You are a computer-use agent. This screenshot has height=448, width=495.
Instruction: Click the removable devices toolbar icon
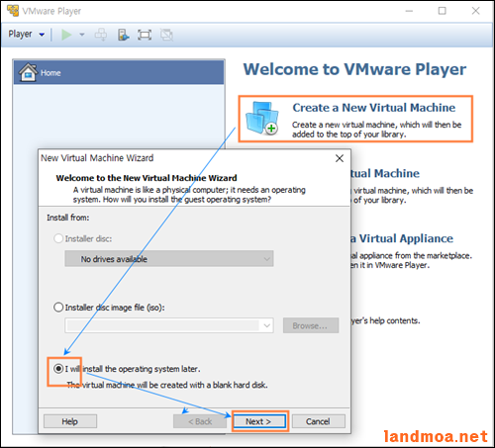tap(123, 35)
